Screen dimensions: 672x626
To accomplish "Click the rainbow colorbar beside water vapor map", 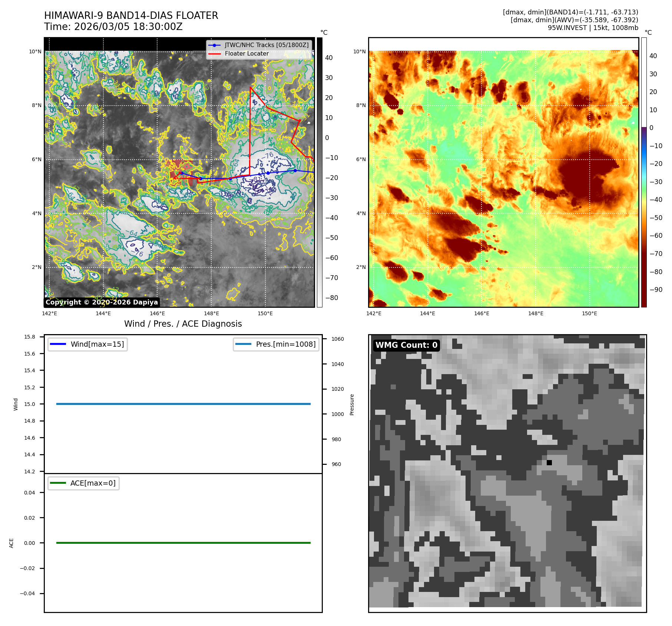I will [x=644, y=172].
